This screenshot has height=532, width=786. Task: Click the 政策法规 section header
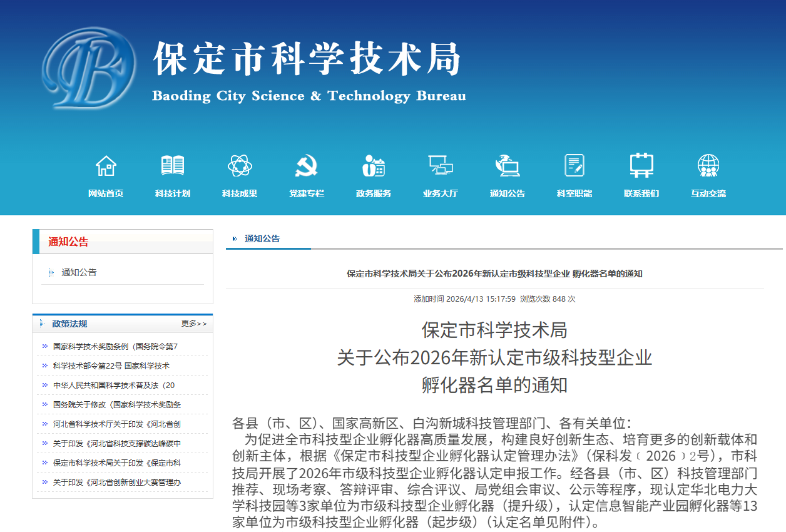click(x=69, y=324)
